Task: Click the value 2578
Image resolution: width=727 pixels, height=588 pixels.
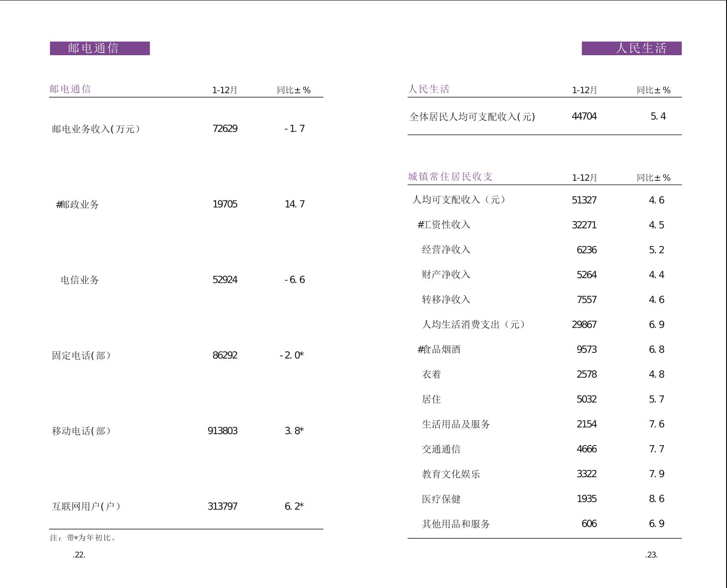Action: 587,375
